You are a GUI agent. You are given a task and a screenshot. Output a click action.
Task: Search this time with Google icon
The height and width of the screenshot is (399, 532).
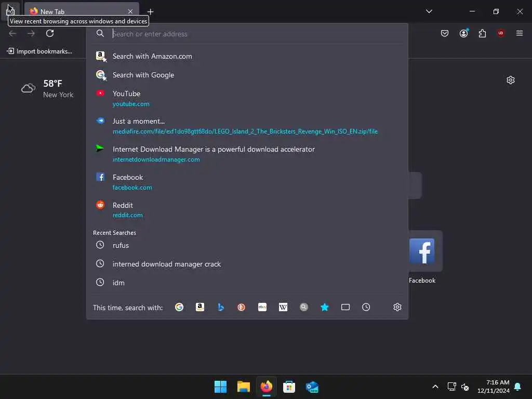pos(179,308)
